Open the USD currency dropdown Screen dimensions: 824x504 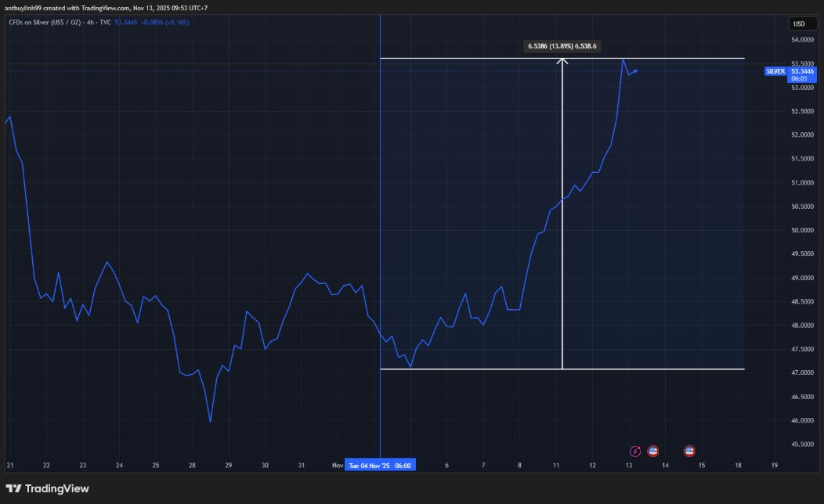click(x=798, y=23)
